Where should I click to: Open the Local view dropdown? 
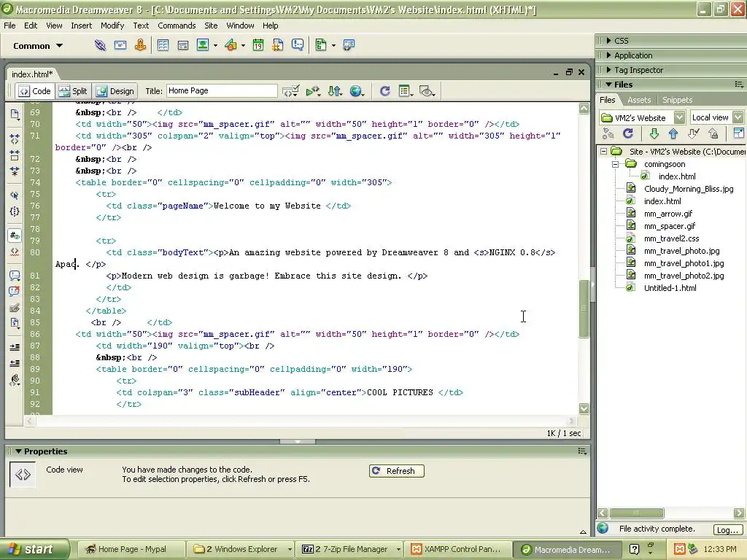(x=738, y=117)
